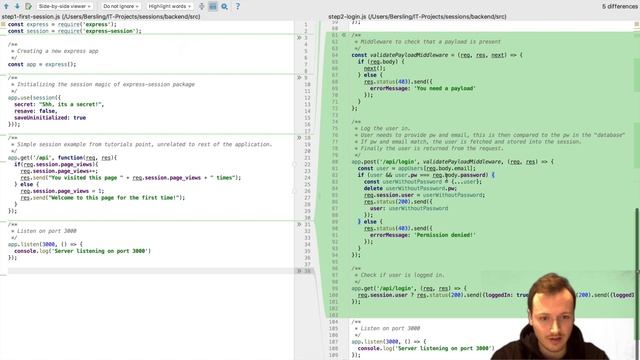Click 'Middleware to check that a payload' comment
The height and width of the screenshot is (360, 640).
427,42
